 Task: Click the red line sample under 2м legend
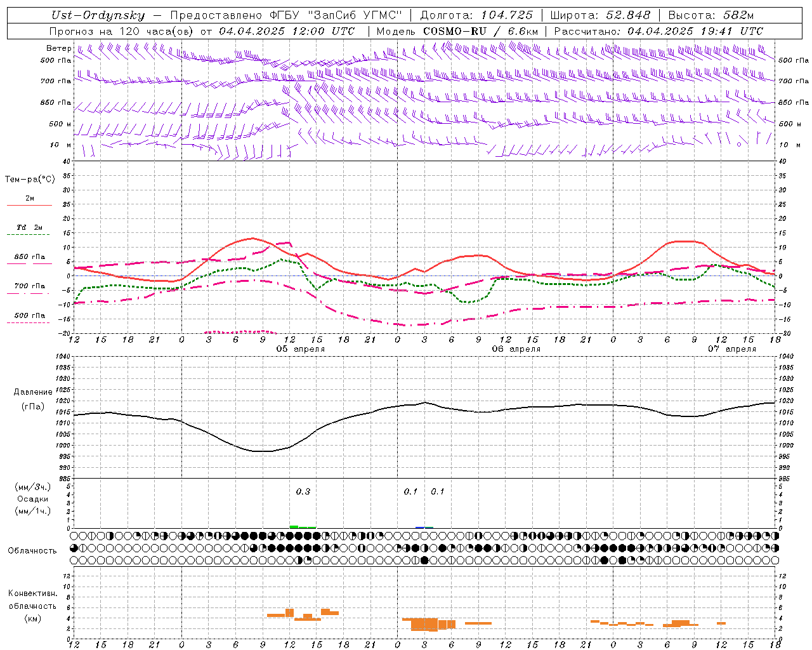29,206
